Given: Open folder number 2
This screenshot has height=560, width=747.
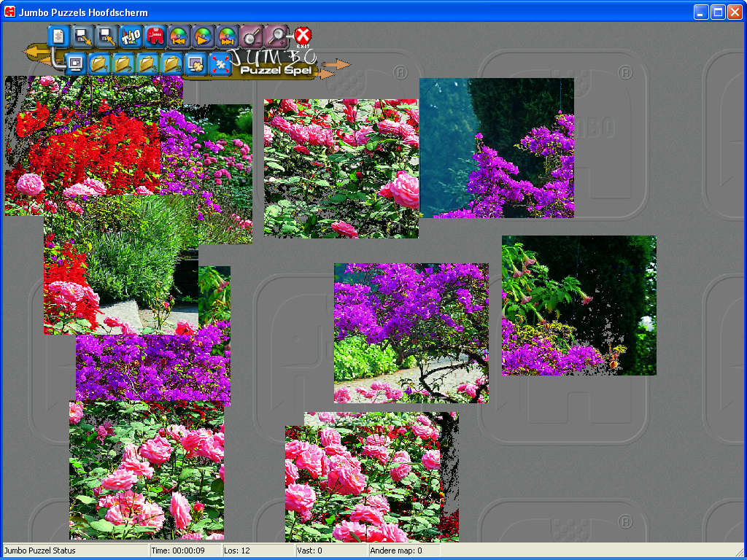Looking at the screenshot, I should coord(123,64).
